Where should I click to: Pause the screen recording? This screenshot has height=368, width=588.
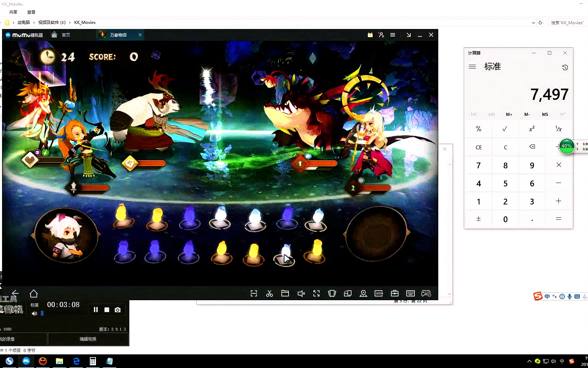point(96,310)
